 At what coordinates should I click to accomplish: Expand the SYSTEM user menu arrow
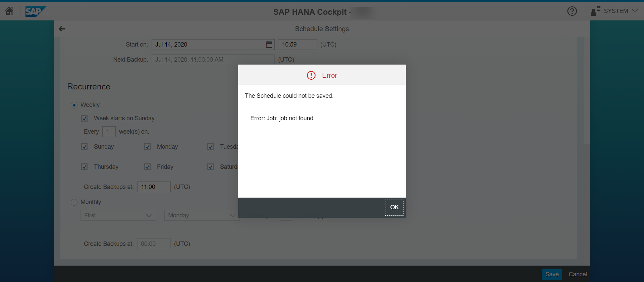pyautogui.click(x=635, y=11)
